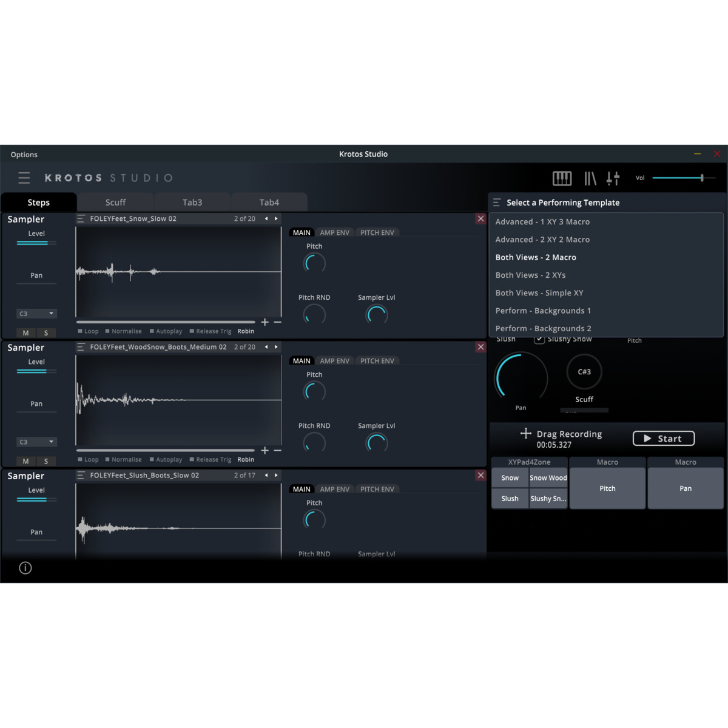Open the hamburger menu next to Krotos Studio logo
728x728 pixels.
tap(24, 178)
